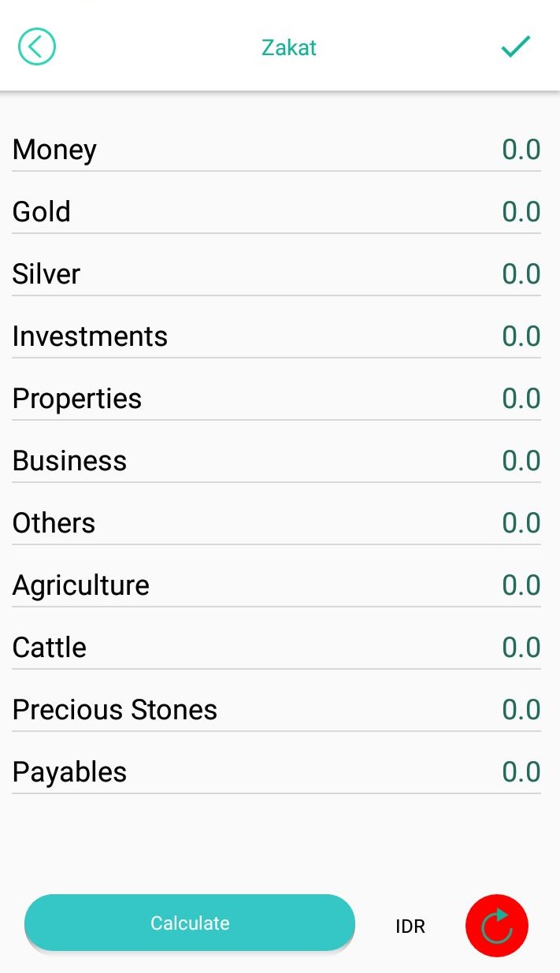This screenshot has height=973, width=560.
Task: Tap the Cattle amount field
Action: 521,648
